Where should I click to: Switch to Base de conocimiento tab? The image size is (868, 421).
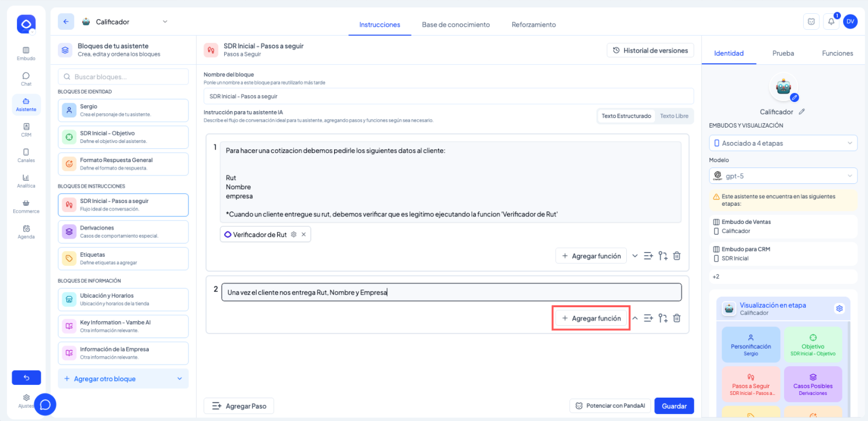[456, 25]
